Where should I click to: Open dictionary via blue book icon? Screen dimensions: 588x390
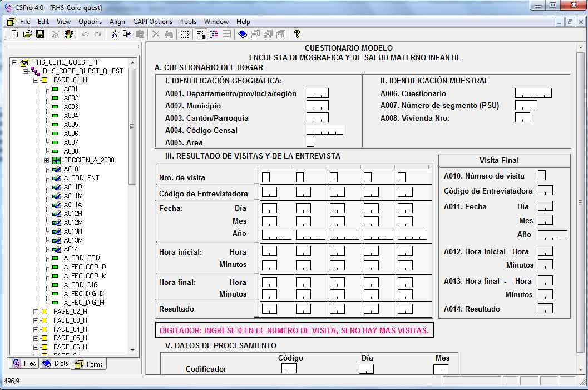click(243, 34)
